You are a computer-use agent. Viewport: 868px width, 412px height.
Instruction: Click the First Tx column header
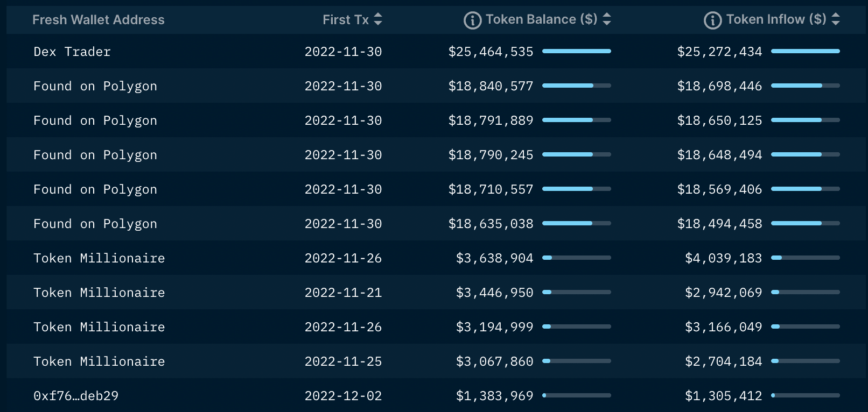pyautogui.click(x=345, y=19)
